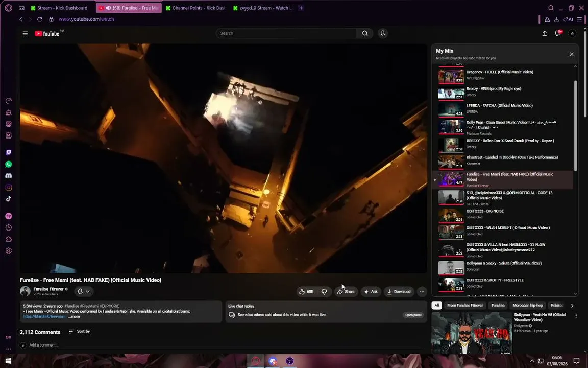This screenshot has height=368, width=588.
Task: Show next filter chips with arrow
Action: [572, 306]
